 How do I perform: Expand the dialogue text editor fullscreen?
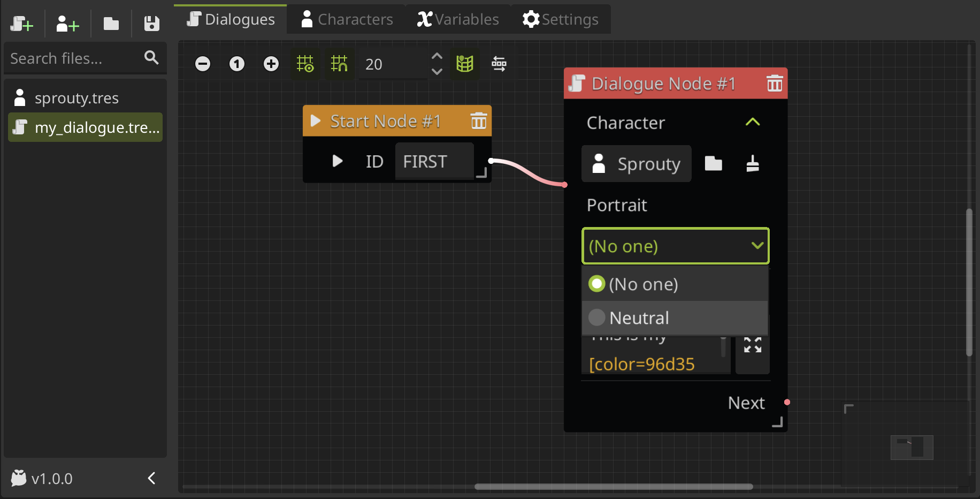[752, 345]
